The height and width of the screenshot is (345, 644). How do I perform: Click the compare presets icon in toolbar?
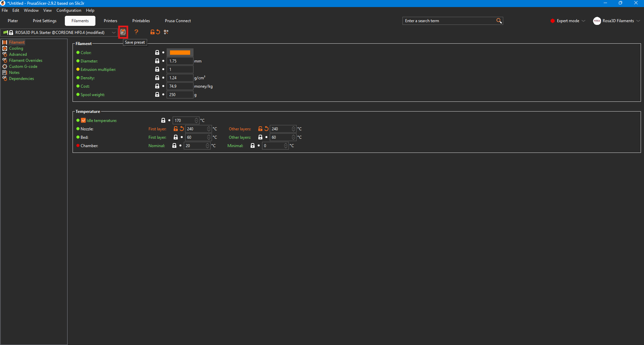tap(166, 32)
